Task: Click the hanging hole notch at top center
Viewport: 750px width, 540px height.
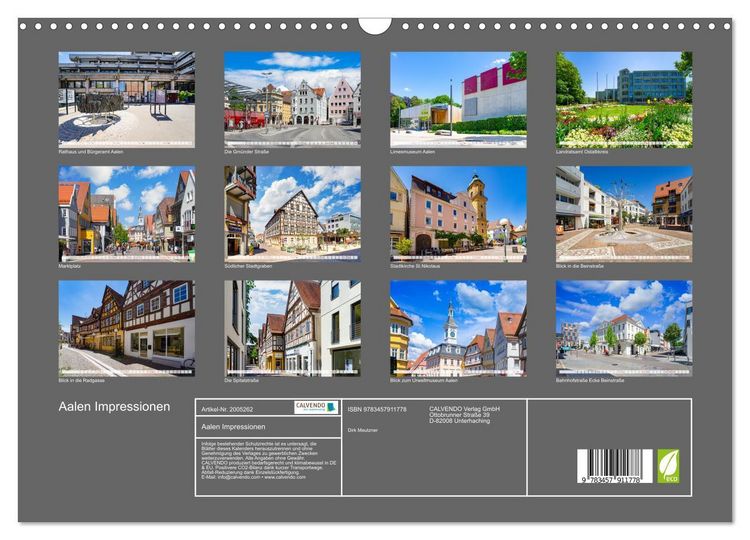Action: tap(375, 26)
